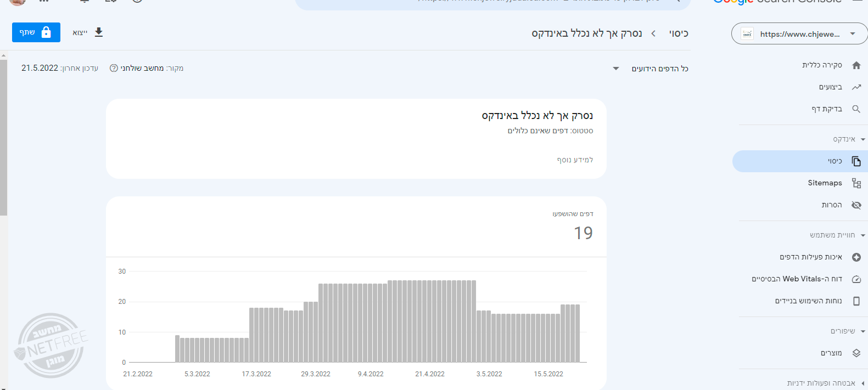868x390 pixels.
Task: Click the 21.2.2022 chart date label
Action: (x=138, y=374)
